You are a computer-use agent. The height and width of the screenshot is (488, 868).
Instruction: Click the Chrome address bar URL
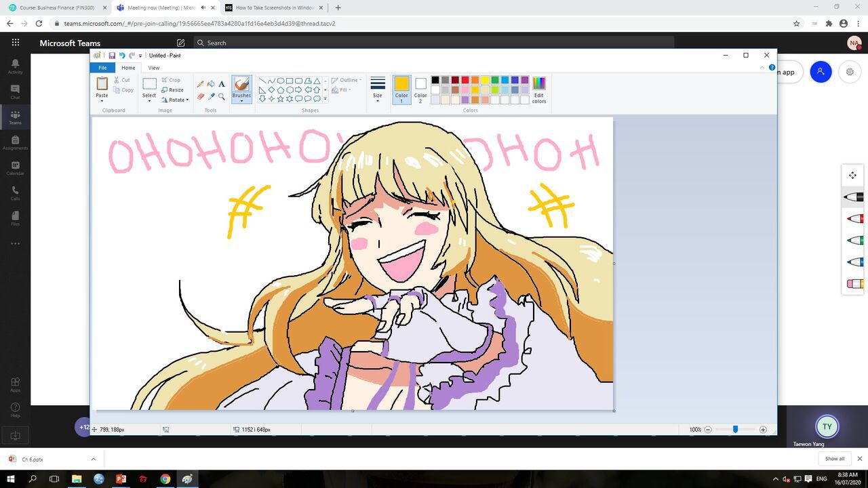[200, 23]
